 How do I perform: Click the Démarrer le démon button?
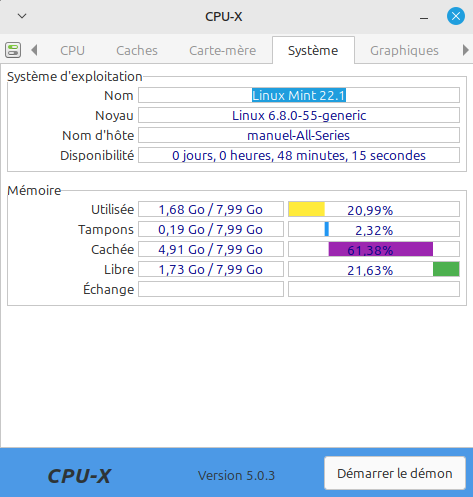pyautogui.click(x=395, y=473)
